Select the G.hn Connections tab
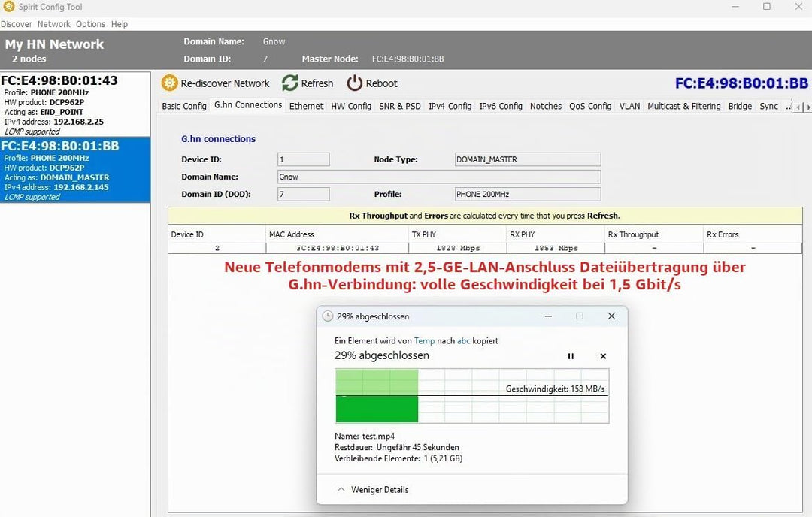Image resolution: width=812 pixels, height=517 pixels. [x=248, y=105]
